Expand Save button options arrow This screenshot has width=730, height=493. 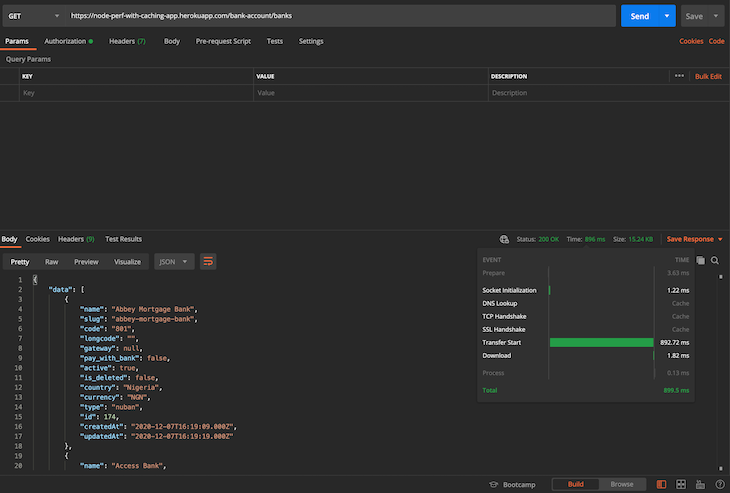(716, 16)
